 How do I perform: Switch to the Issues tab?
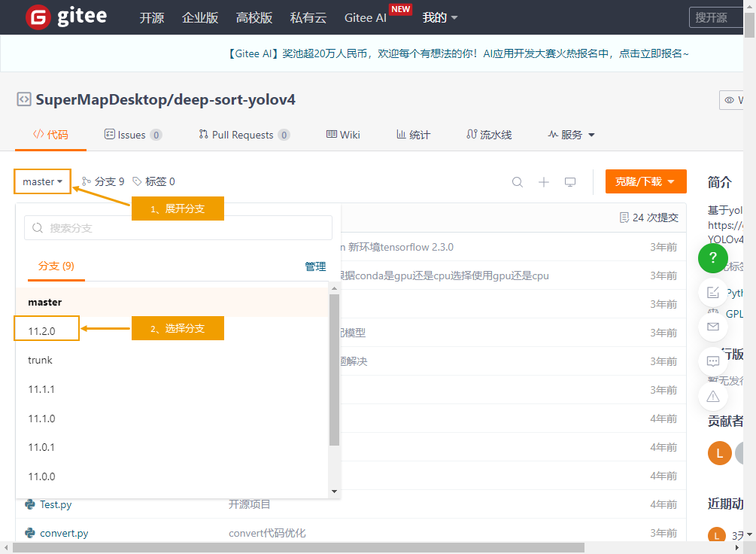click(132, 135)
